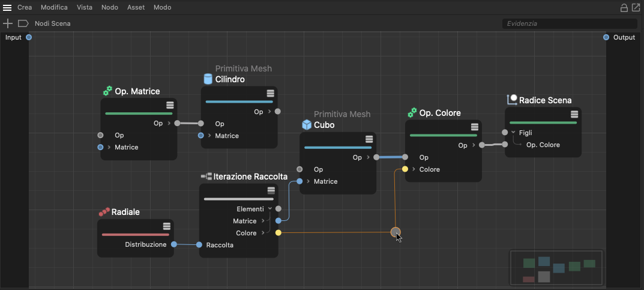This screenshot has height=290, width=644.
Task: Expand the Op output on Cubo
Action: pos(368,157)
